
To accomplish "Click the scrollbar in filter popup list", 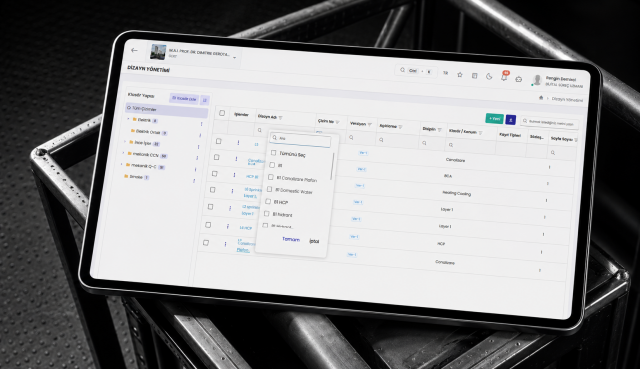I will [x=333, y=166].
